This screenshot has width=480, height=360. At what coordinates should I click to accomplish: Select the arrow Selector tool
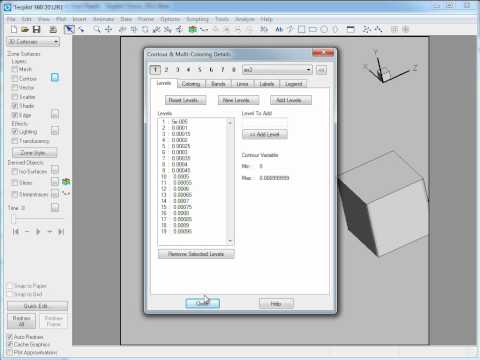(69, 29)
